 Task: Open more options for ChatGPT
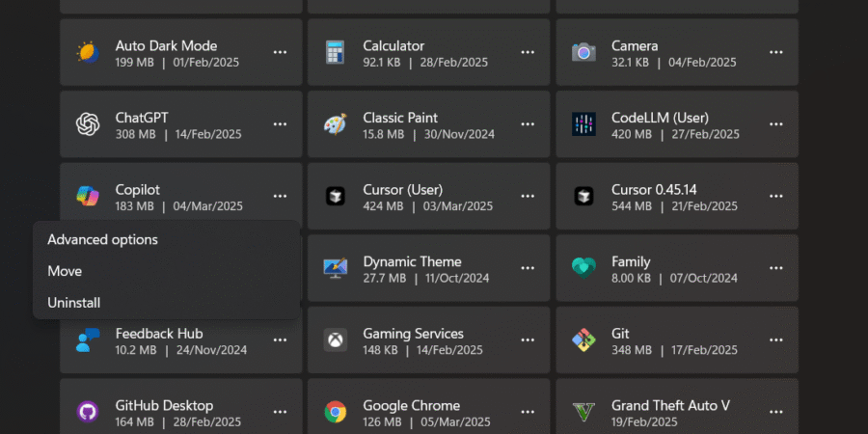pyautogui.click(x=280, y=124)
